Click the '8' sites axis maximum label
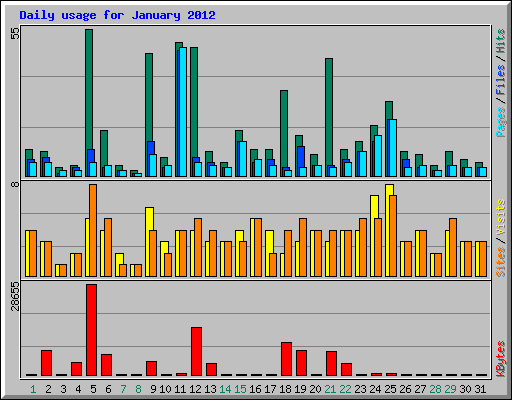The height and width of the screenshot is (400, 512). coord(15,184)
